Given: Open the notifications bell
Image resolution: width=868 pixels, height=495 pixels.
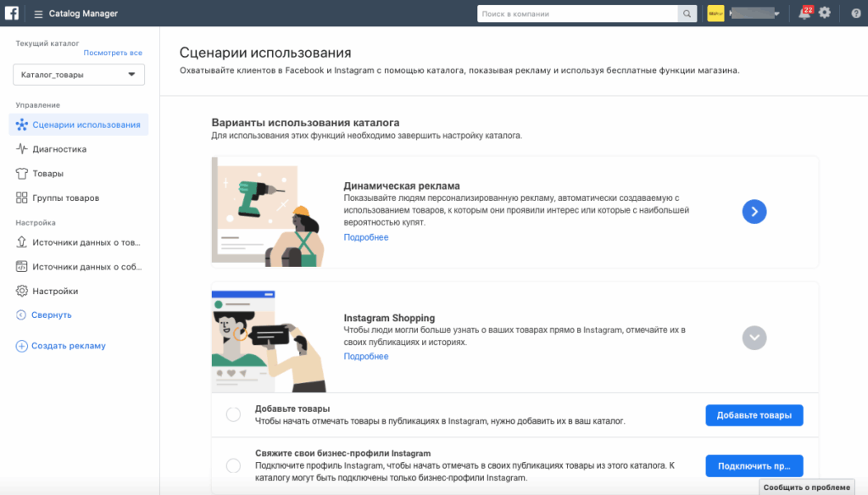Looking at the screenshot, I should pyautogui.click(x=804, y=14).
